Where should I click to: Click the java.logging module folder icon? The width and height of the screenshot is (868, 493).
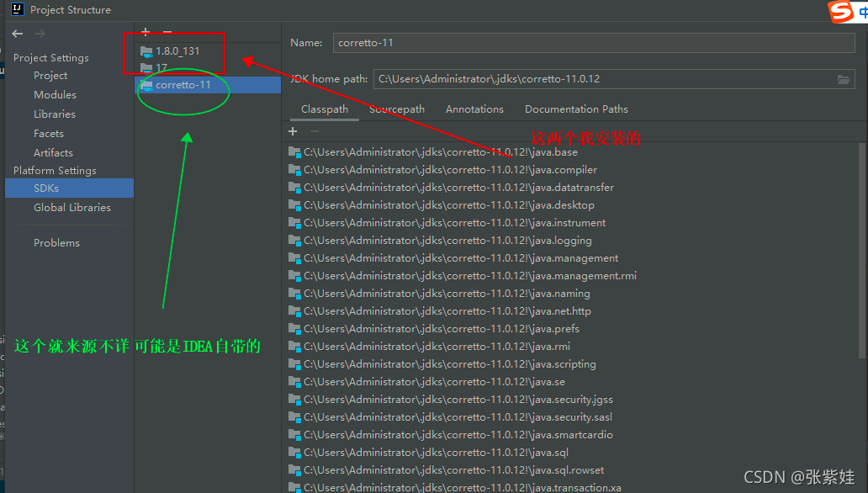(x=294, y=241)
